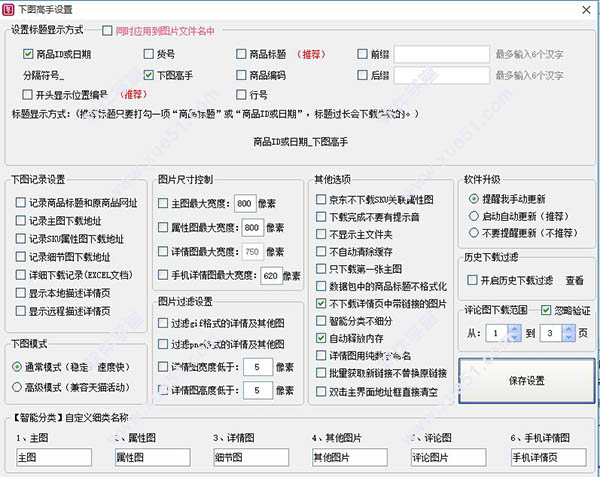Screen dimensions: 600x477
Task: Enable 记录主图下载地址 option
Action: [21, 220]
